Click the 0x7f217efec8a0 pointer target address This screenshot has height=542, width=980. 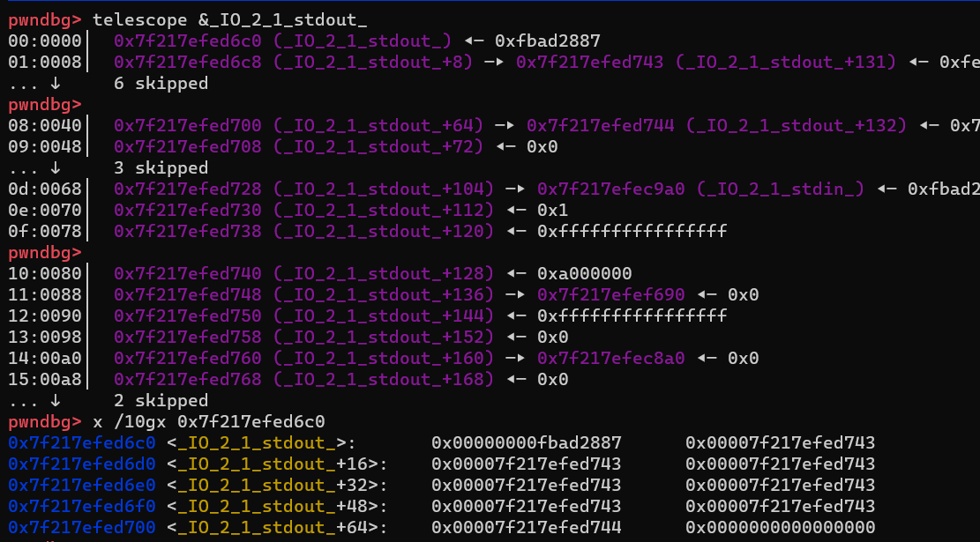click(x=610, y=358)
